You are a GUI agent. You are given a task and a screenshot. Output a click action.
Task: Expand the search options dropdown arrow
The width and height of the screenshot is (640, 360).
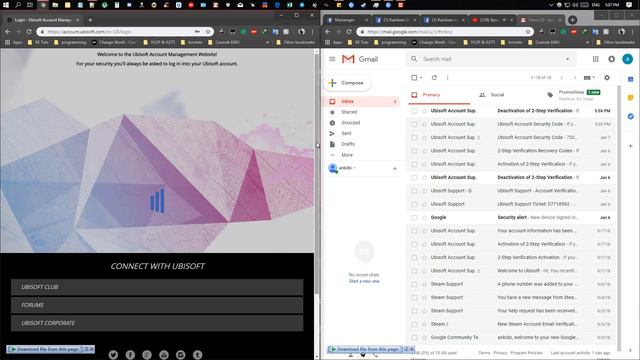click(567, 59)
